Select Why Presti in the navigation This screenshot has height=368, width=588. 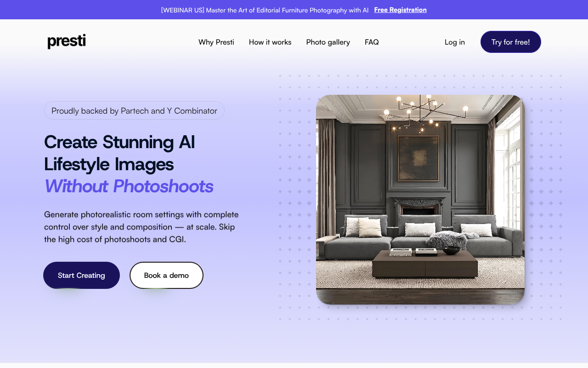coord(216,42)
